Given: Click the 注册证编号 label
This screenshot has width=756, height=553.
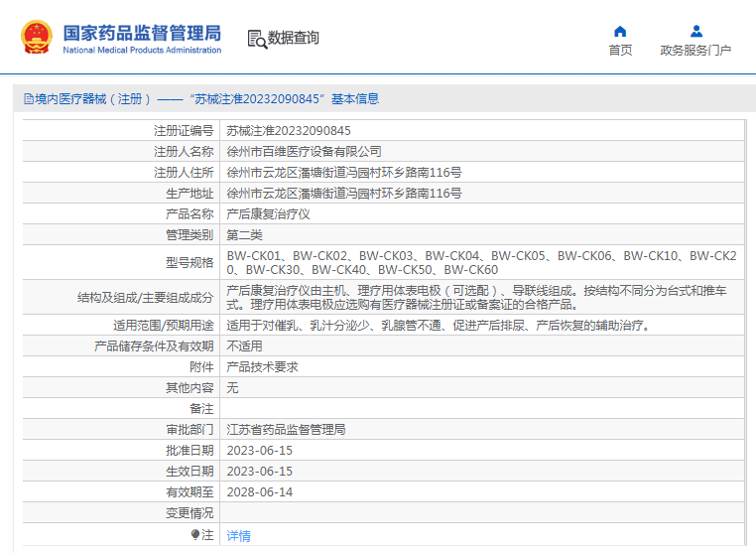Looking at the screenshot, I should pos(184,131).
